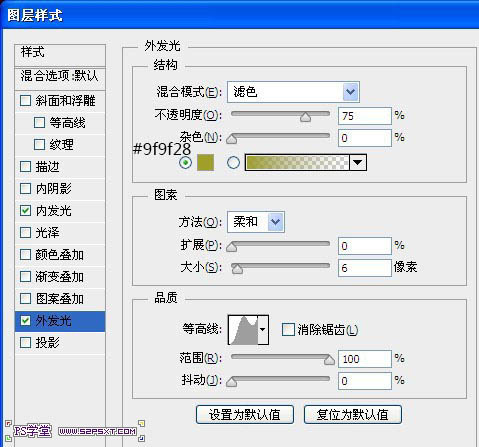479x447 pixels.
Task: Tick the 等高线 sub-option checkbox
Action: click(39, 123)
